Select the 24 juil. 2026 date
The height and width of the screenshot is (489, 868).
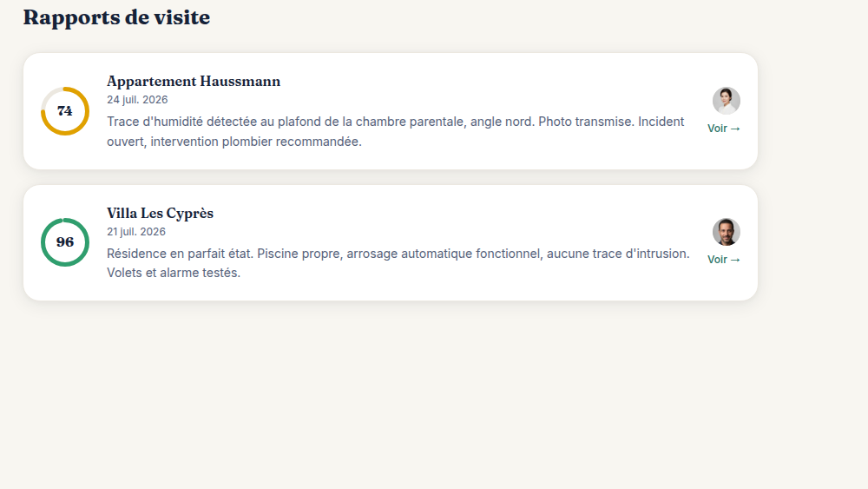pyautogui.click(x=137, y=100)
